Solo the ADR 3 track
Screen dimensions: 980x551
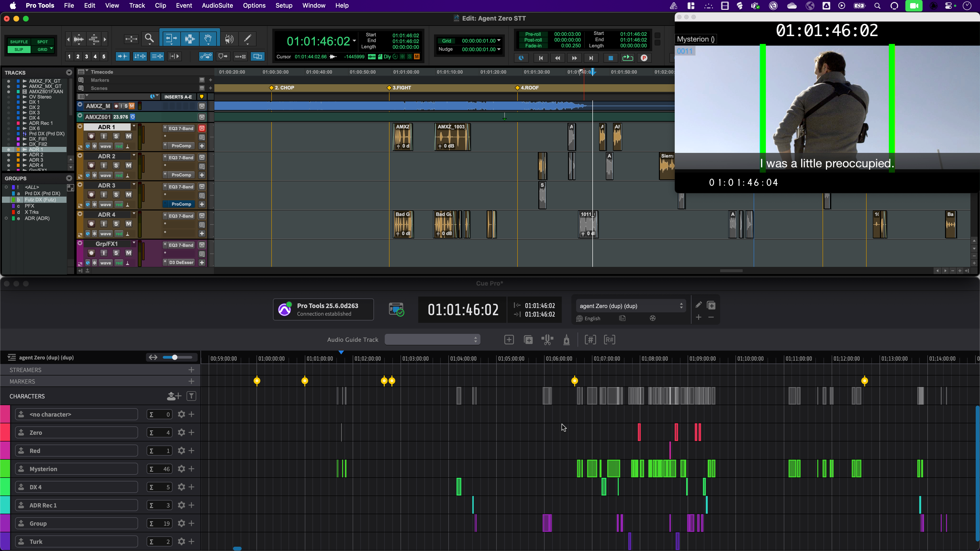(x=116, y=195)
